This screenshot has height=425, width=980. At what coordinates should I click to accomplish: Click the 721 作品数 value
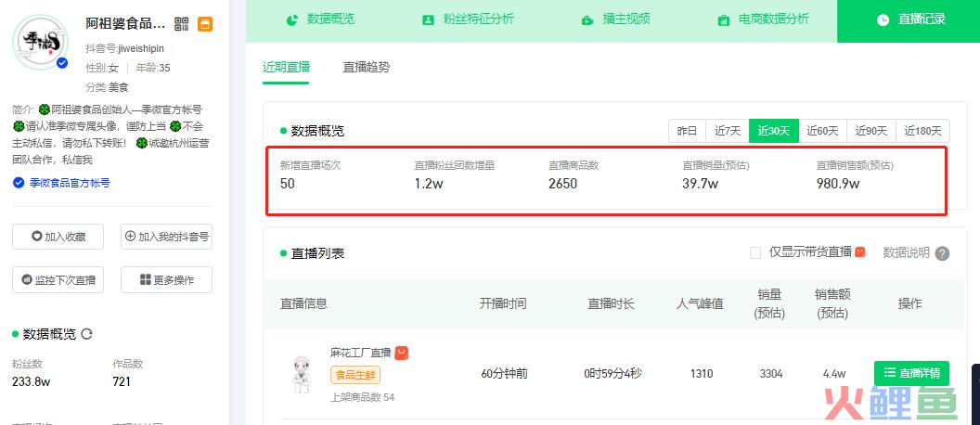[122, 381]
